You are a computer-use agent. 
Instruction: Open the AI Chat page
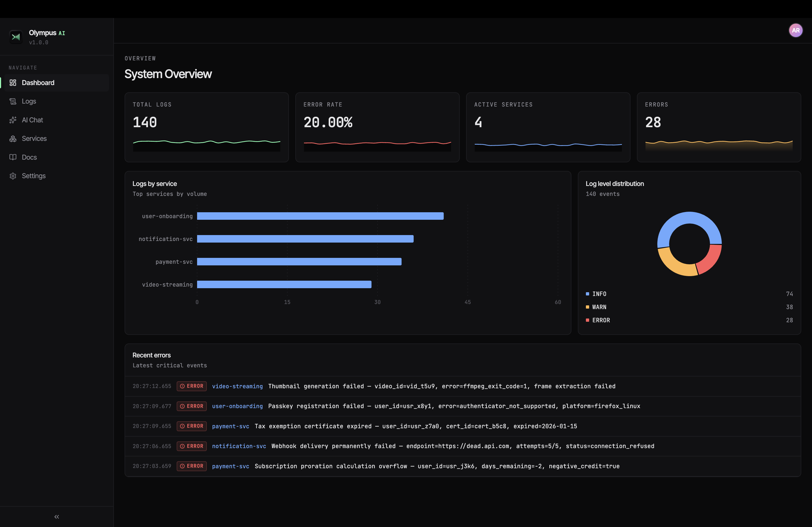tap(32, 120)
